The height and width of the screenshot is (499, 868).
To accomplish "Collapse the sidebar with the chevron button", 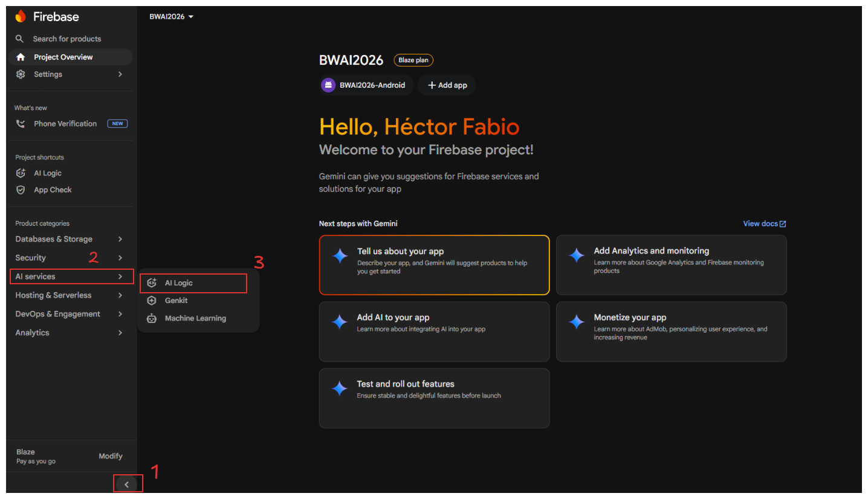I will pos(127,484).
